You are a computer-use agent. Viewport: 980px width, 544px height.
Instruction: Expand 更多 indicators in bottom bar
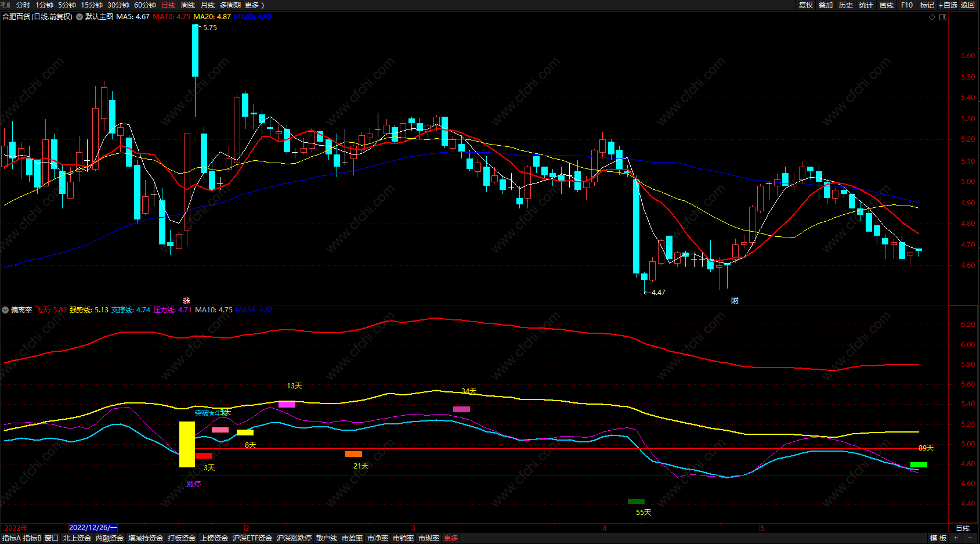(451, 538)
